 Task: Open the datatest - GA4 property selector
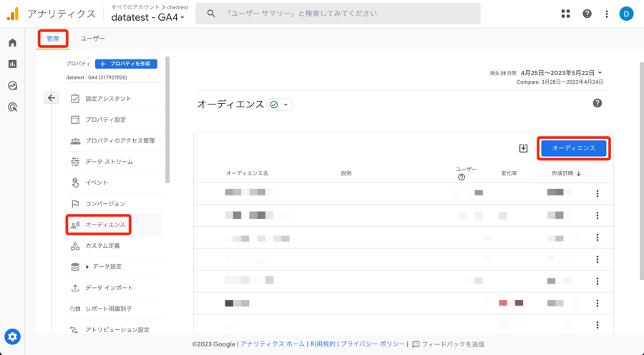147,17
